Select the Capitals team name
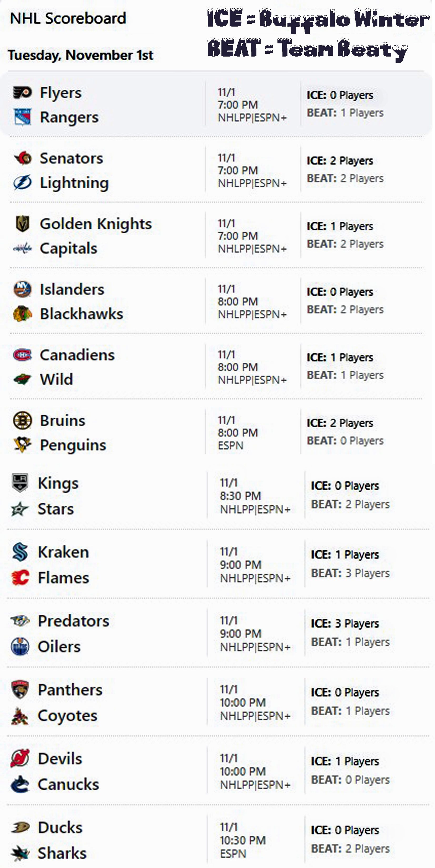This screenshot has height=868, width=435. 68,248
